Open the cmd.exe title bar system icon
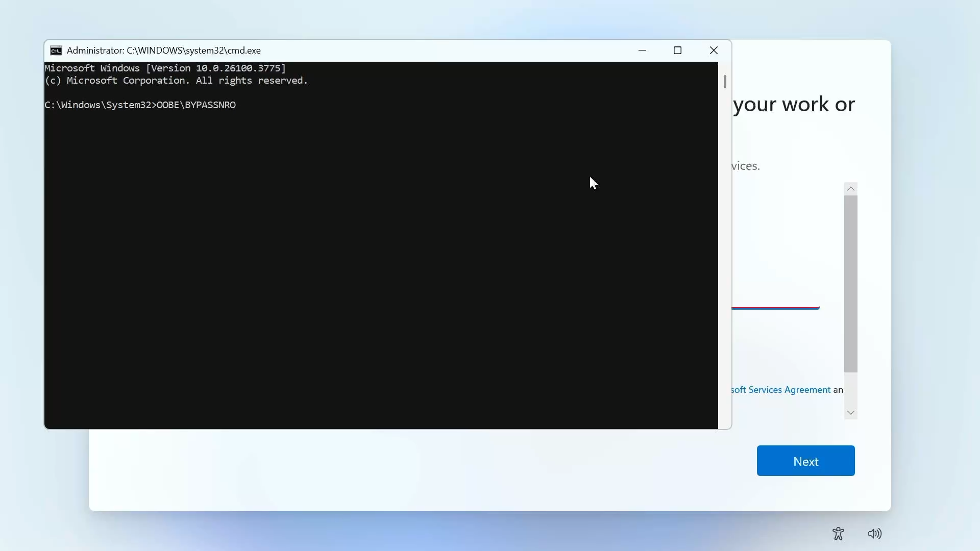The width and height of the screenshot is (980, 551). tap(56, 51)
